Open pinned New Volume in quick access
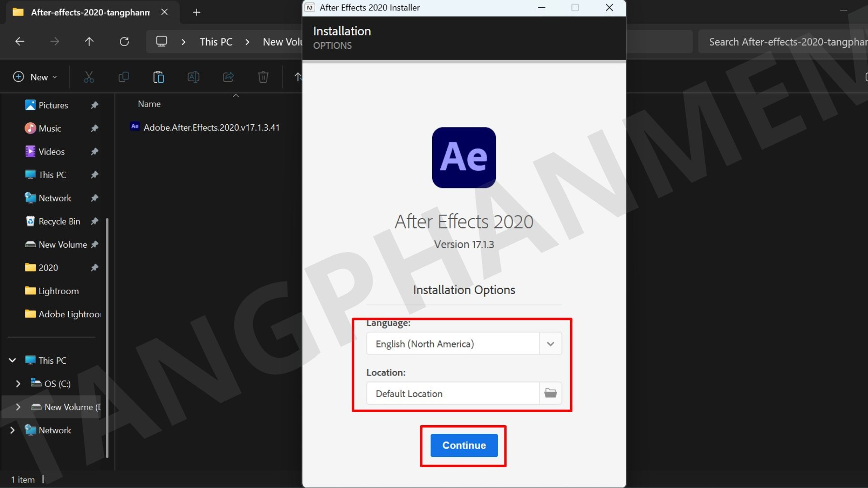The image size is (868, 488). 63,244
